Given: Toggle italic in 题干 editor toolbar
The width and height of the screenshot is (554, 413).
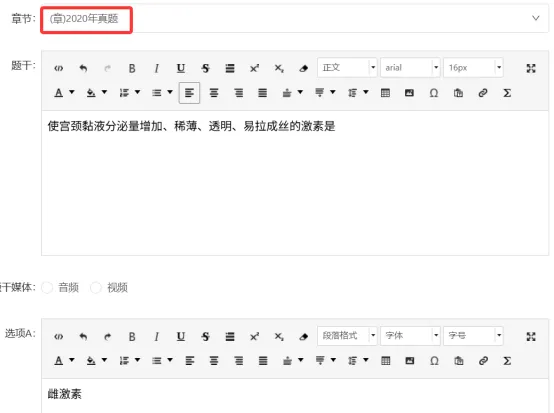Looking at the screenshot, I should pos(157,68).
